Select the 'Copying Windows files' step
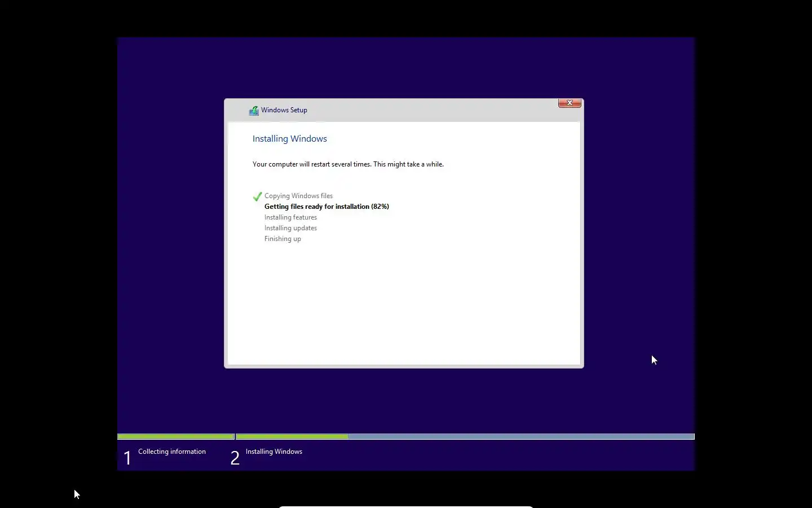 [299, 196]
